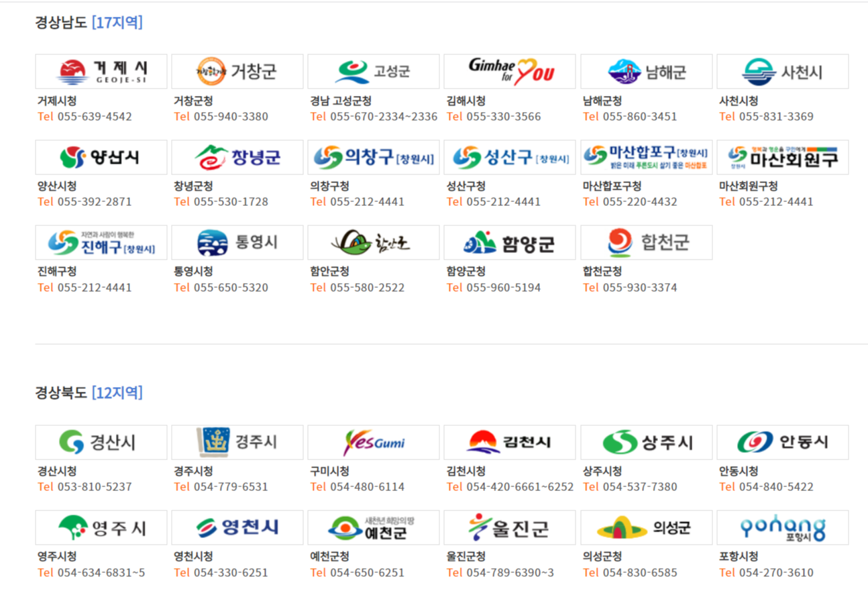The height and width of the screenshot is (599, 868).
Task: Click the 경상남도 17지역 heading
Action: (x=89, y=22)
